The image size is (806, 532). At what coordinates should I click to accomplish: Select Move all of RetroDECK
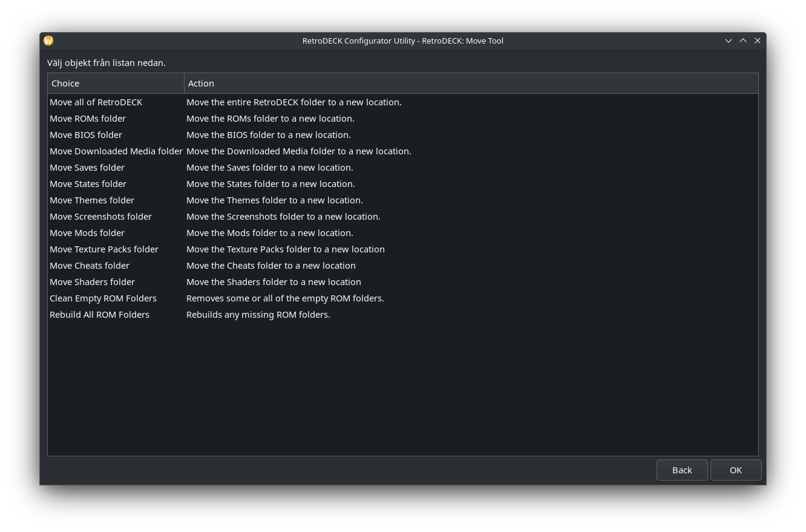point(96,102)
